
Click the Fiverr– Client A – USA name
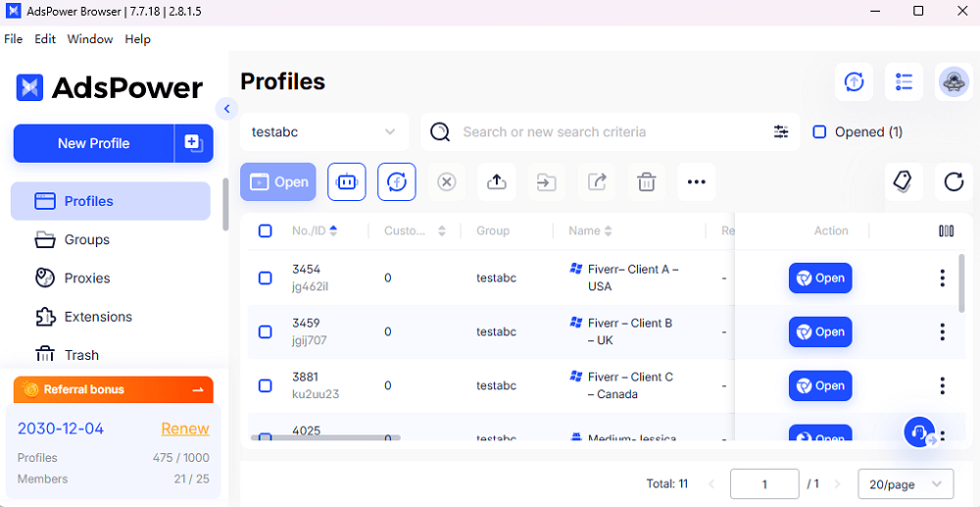point(633,278)
